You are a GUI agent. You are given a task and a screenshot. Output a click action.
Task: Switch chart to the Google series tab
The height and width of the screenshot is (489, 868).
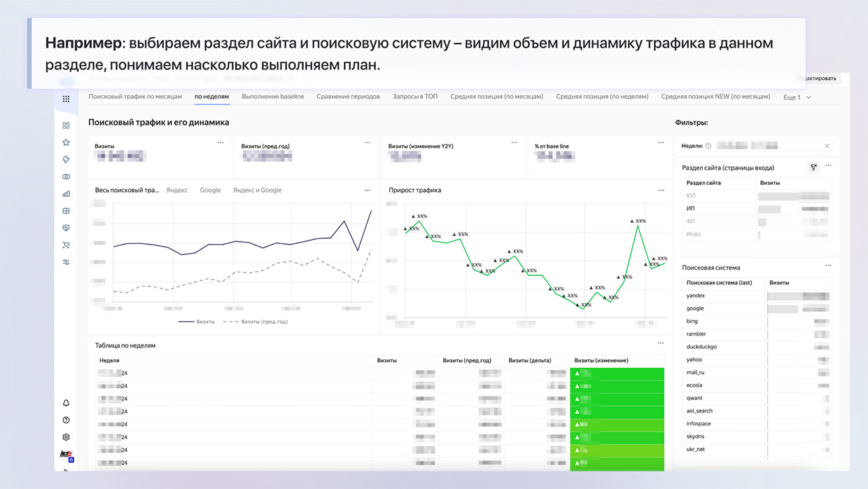(x=210, y=190)
